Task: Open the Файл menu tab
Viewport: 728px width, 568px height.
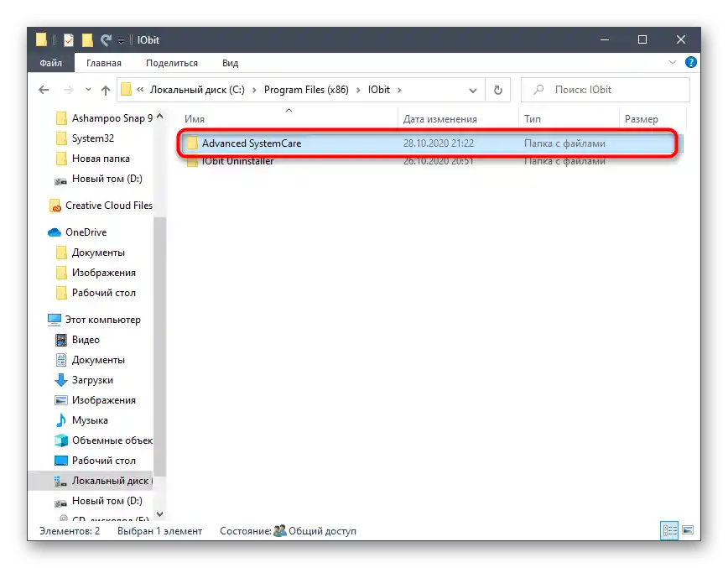Action: pos(50,63)
